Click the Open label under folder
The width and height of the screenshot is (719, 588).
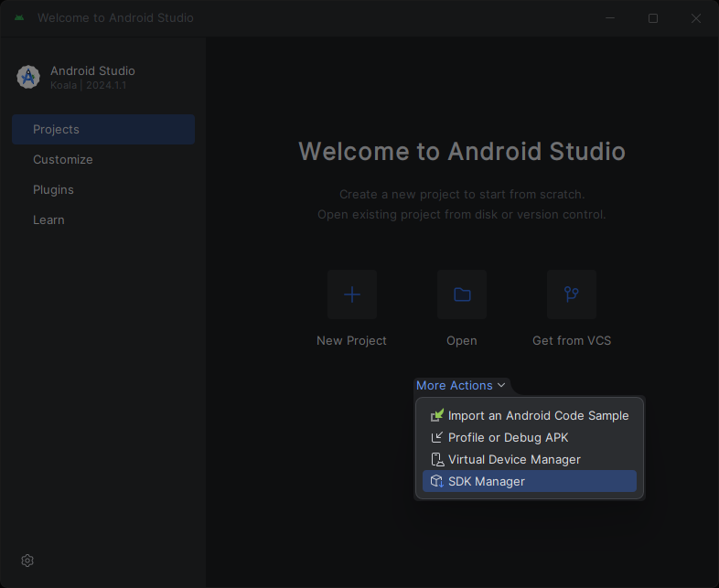point(462,341)
